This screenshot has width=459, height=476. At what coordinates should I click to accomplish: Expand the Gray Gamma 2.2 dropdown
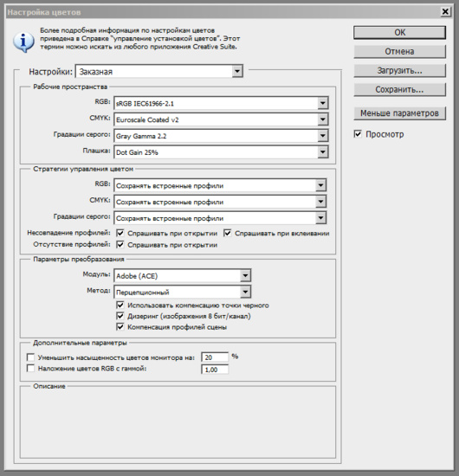(x=221, y=136)
